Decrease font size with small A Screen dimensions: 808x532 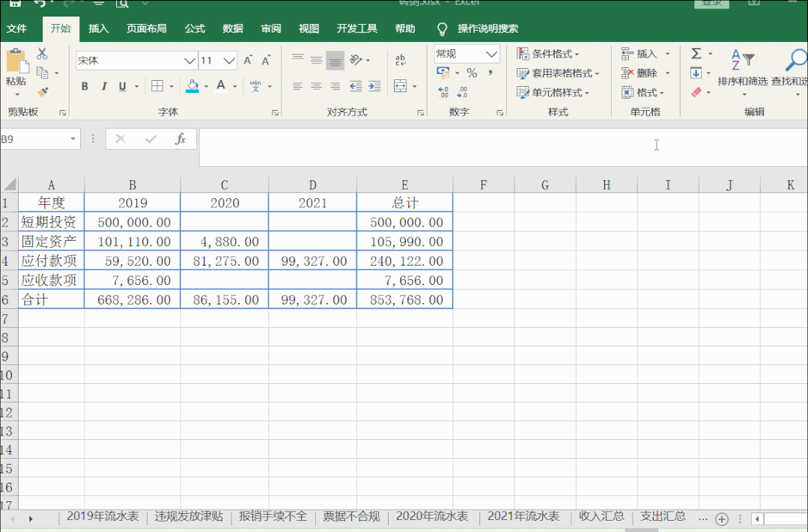(x=266, y=61)
